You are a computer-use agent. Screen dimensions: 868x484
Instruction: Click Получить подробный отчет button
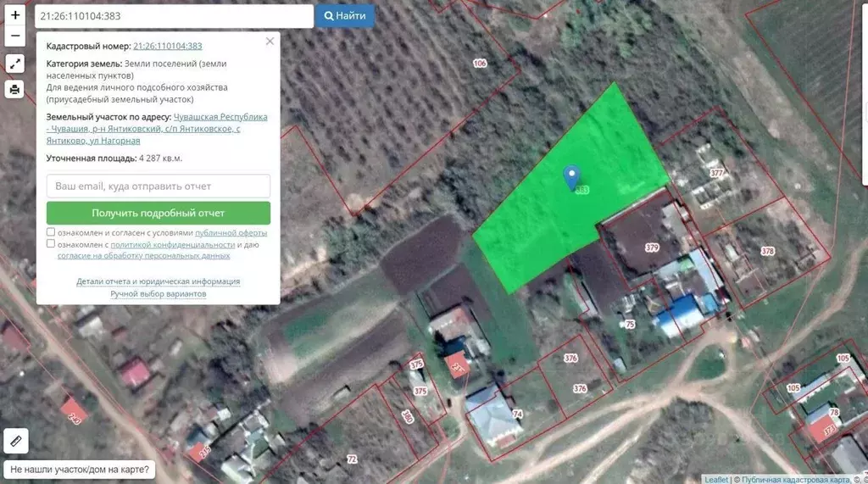click(x=159, y=213)
